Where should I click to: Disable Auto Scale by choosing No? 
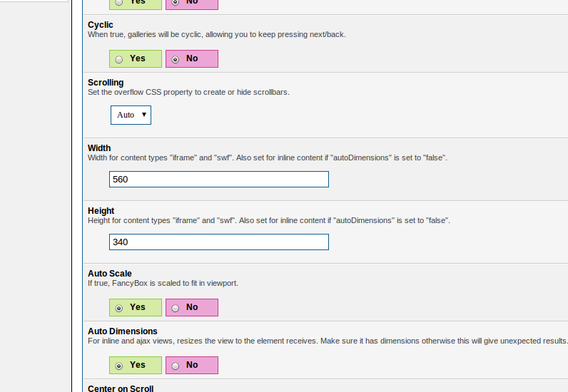click(x=176, y=308)
